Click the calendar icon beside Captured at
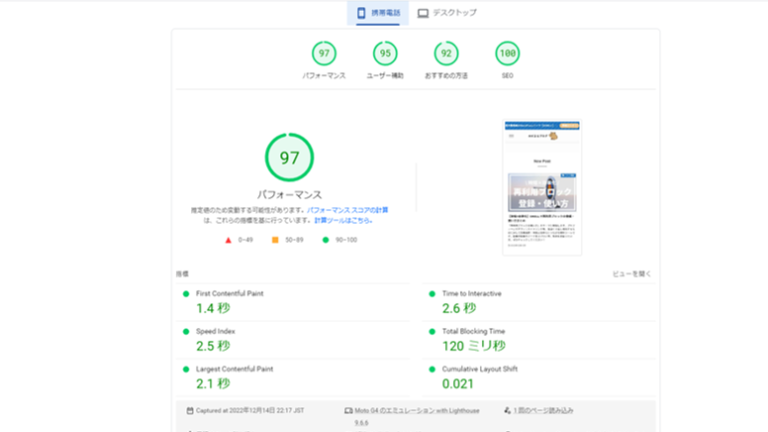Image resolution: width=768 pixels, height=432 pixels. click(189, 410)
